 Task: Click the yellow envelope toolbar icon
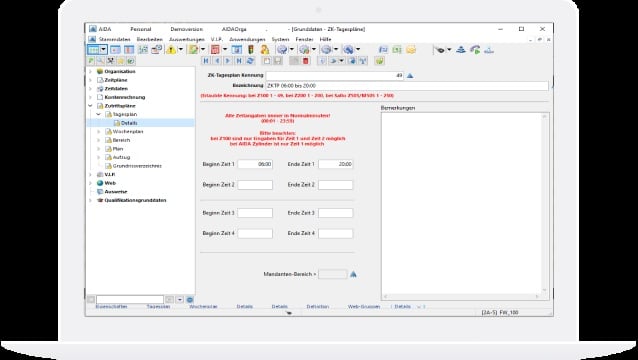411,50
